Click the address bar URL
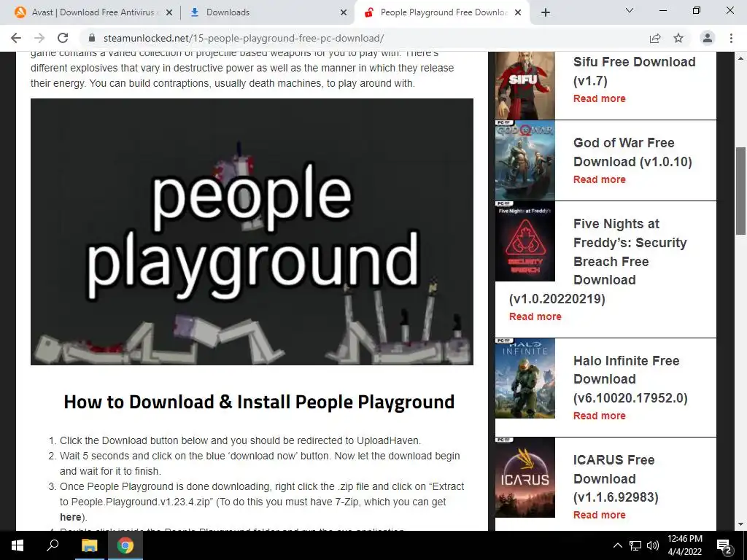 point(243,38)
